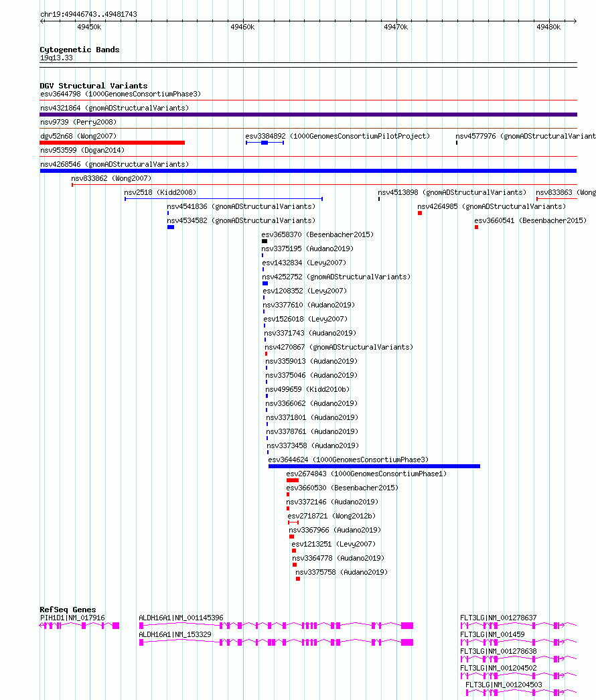Click the nsv4270867 gnomAD label
The height and width of the screenshot is (700, 596).
[339, 347]
